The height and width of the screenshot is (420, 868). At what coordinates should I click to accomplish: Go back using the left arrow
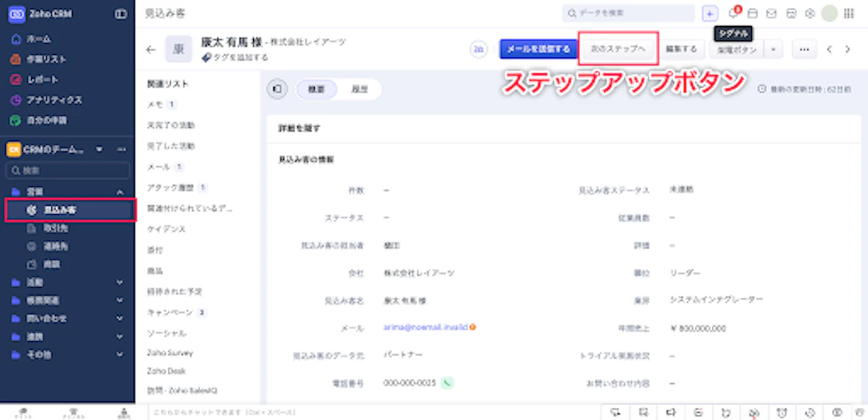point(150,49)
